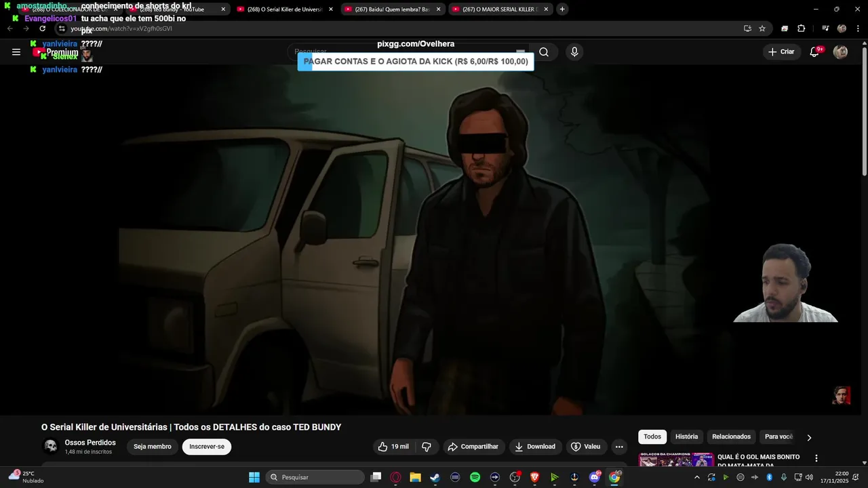Click the Download button

click(x=535, y=447)
